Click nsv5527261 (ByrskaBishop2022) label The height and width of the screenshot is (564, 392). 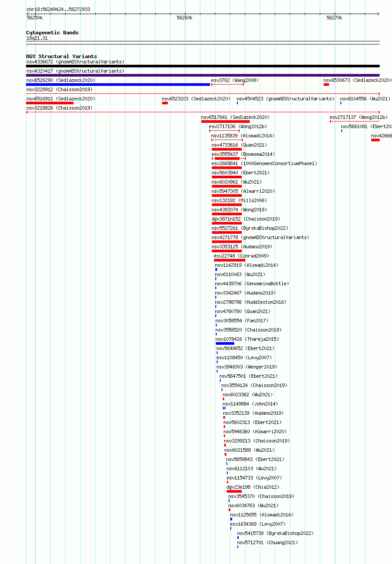[250, 228]
